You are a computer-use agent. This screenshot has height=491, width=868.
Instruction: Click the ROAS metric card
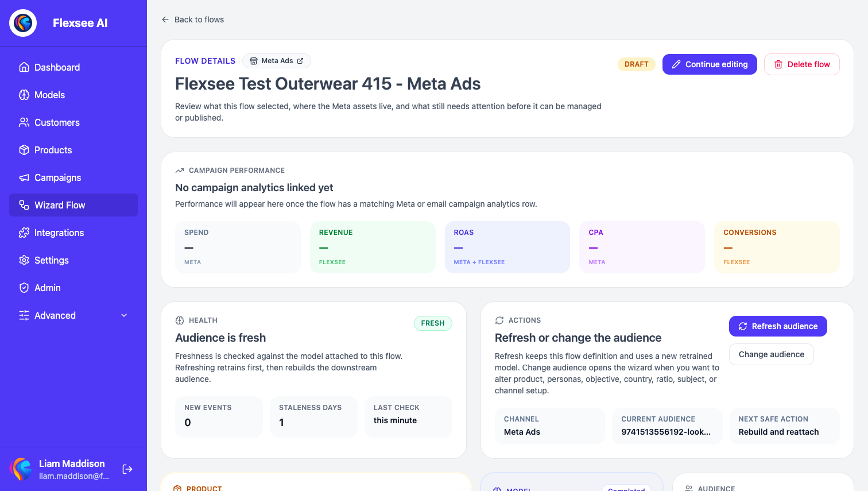tap(507, 247)
